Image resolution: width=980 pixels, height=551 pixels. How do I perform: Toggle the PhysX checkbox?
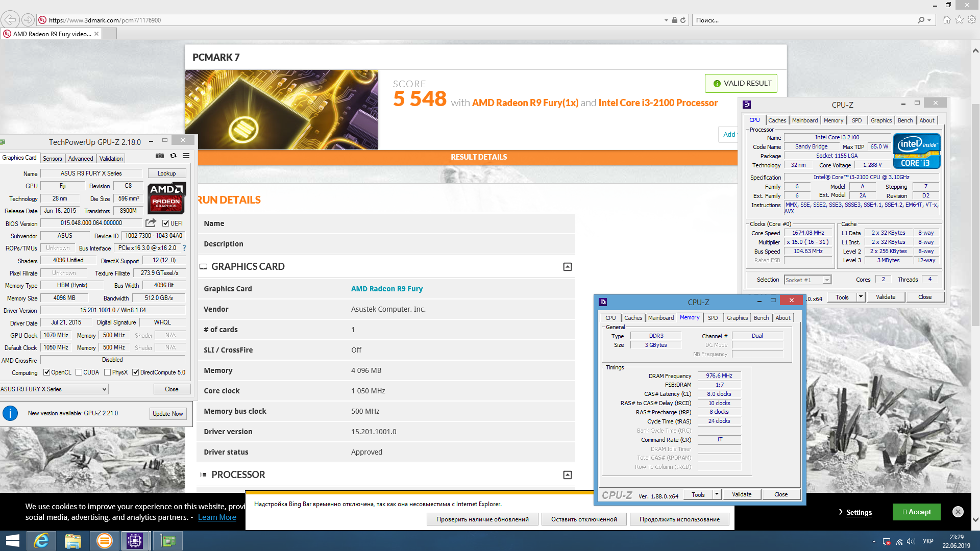(108, 372)
